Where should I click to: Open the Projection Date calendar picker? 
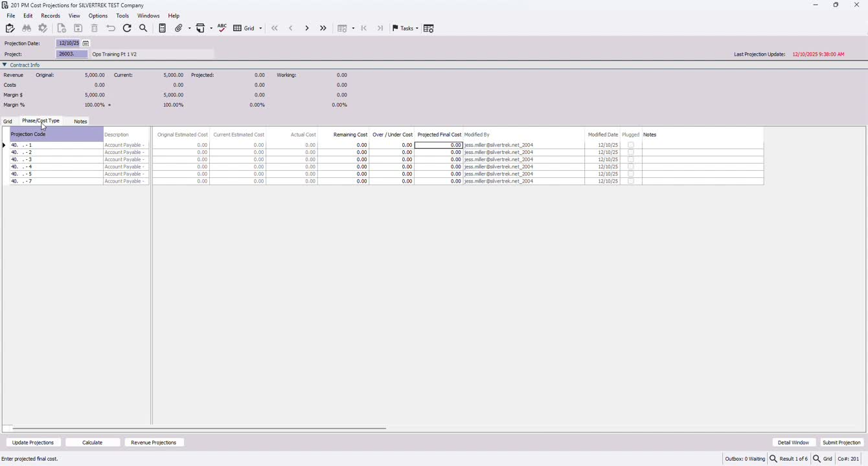pos(86,43)
